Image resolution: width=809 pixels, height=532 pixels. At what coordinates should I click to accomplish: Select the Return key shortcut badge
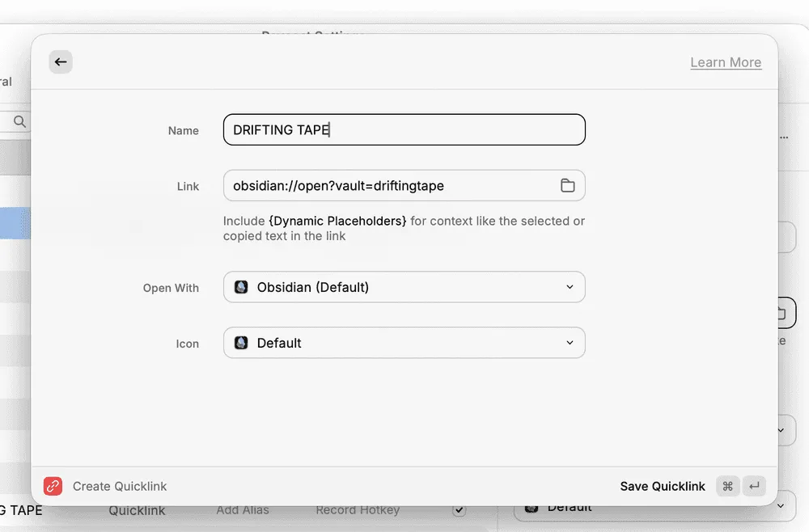(754, 486)
